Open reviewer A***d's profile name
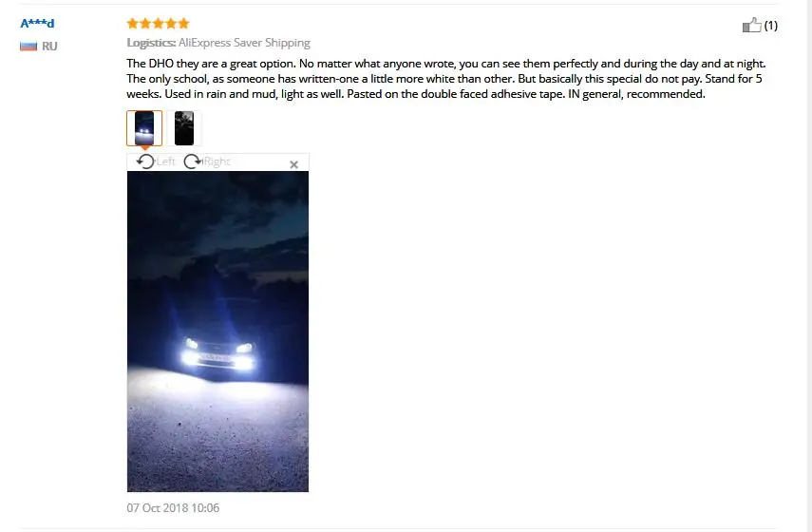Screen dimensions: 812x532 pos(37,24)
